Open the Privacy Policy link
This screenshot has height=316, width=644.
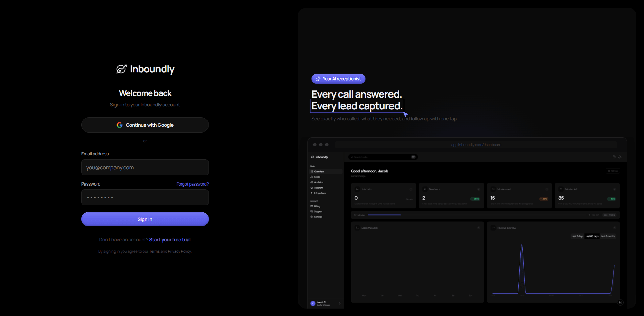tap(179, 251)
